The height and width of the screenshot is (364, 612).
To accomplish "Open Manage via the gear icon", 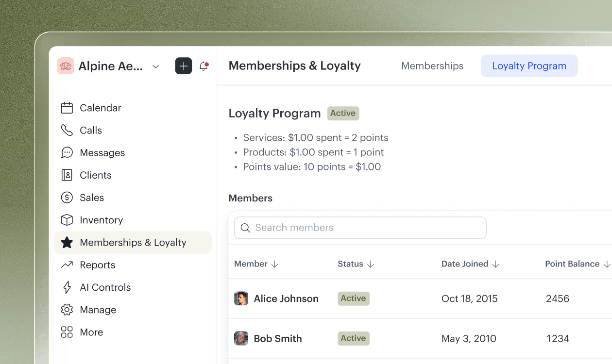I will 67,310.
